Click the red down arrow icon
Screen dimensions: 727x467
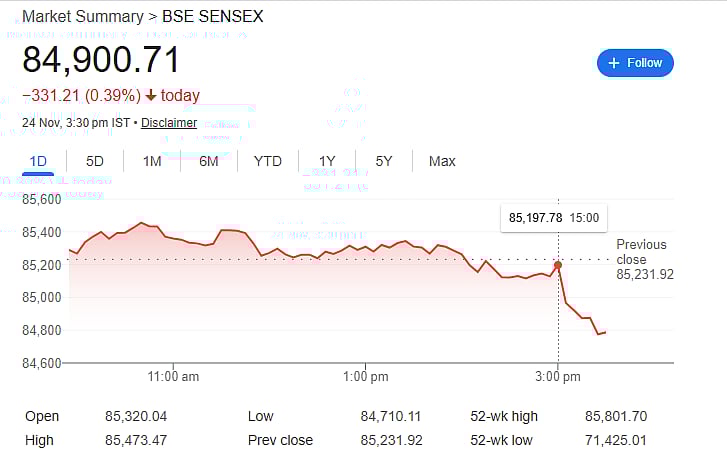[x=150, y=96]
